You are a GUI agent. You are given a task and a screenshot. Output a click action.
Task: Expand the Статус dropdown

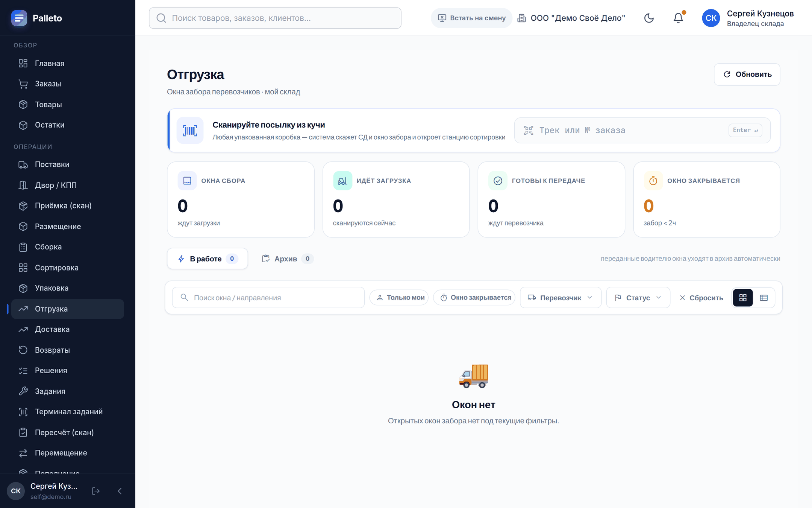click(x=638, y=298)
